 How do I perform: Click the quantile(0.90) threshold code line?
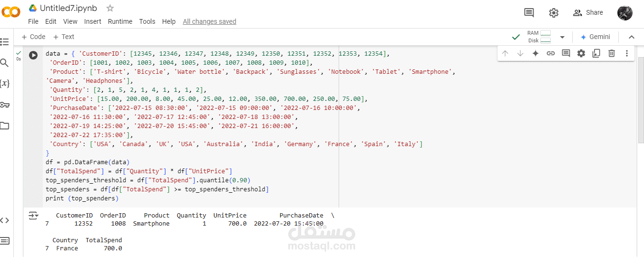148,180
